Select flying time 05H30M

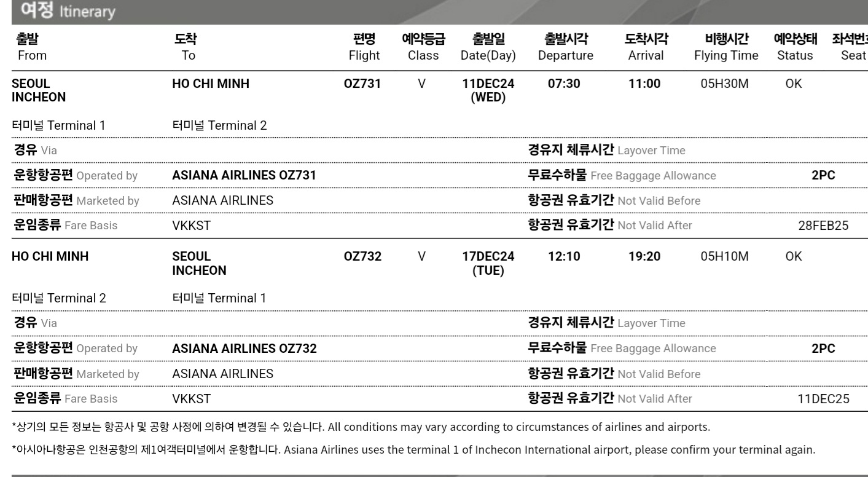tap(724, 84)
